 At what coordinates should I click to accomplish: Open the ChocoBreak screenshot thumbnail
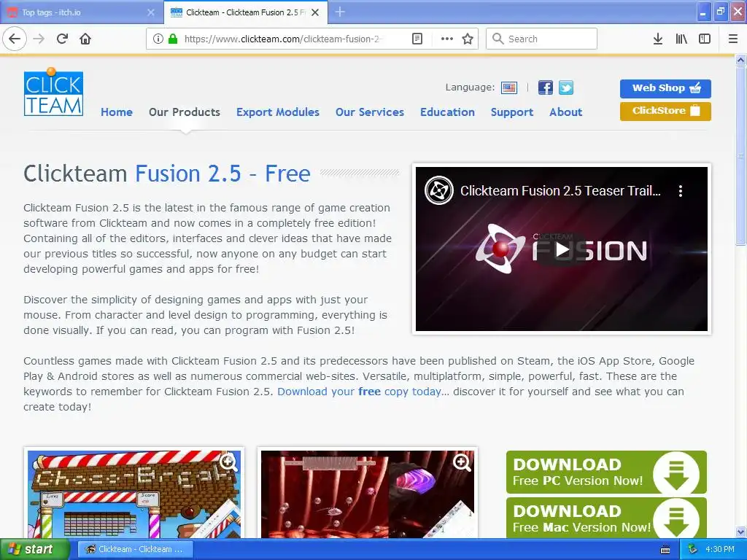click(x=134, y=494)
